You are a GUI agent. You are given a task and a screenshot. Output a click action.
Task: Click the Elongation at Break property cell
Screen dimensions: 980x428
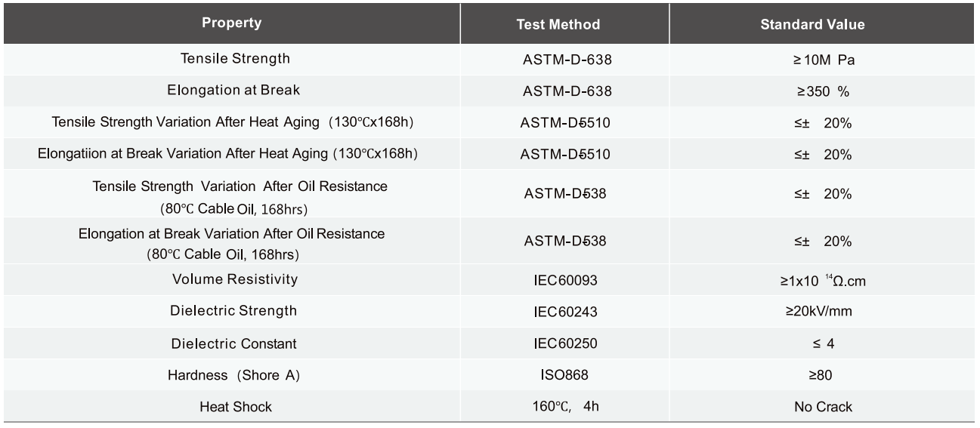(233, 90)
